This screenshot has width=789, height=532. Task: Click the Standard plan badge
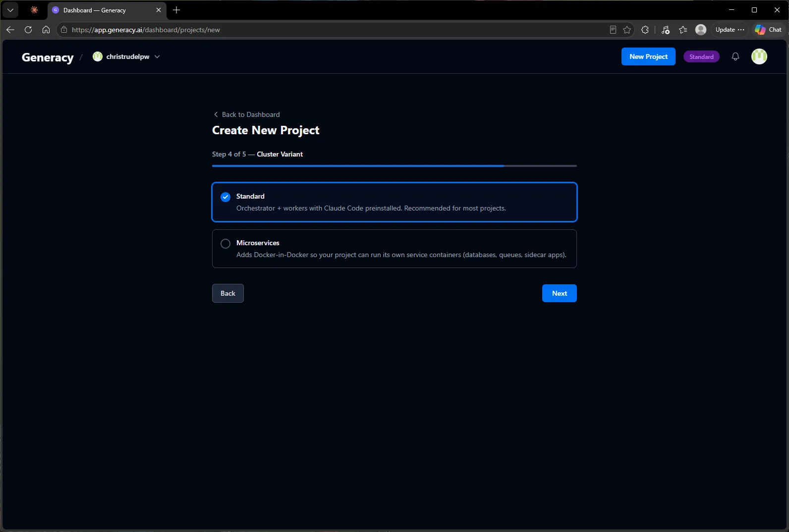(x=701, y=56)
